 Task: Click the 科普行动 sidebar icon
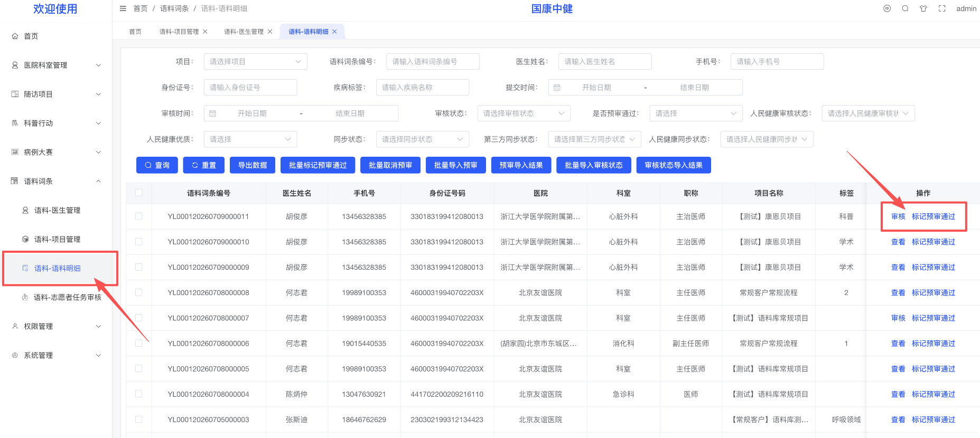tap(15, 123)
